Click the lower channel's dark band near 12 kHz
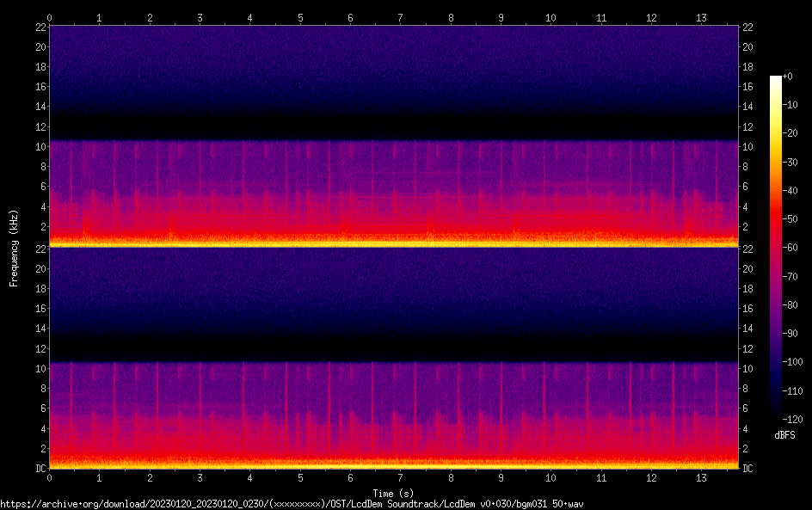Viewport: 812px width, 510px height. click(393, 349)
